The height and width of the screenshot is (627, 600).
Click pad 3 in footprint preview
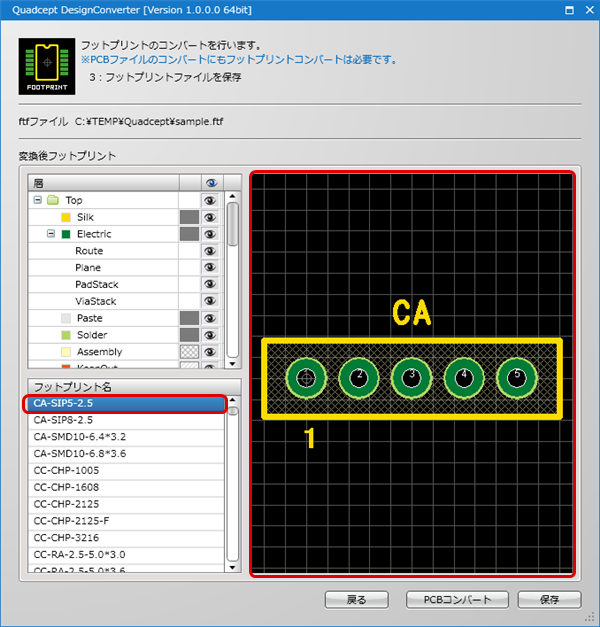tap(412, 378)
